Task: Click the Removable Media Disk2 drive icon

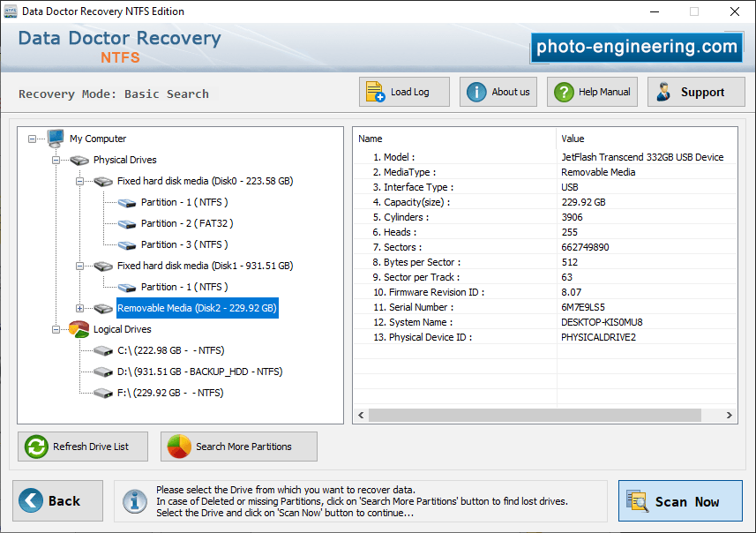Action: pyautogui.click(x=103, y=308)
